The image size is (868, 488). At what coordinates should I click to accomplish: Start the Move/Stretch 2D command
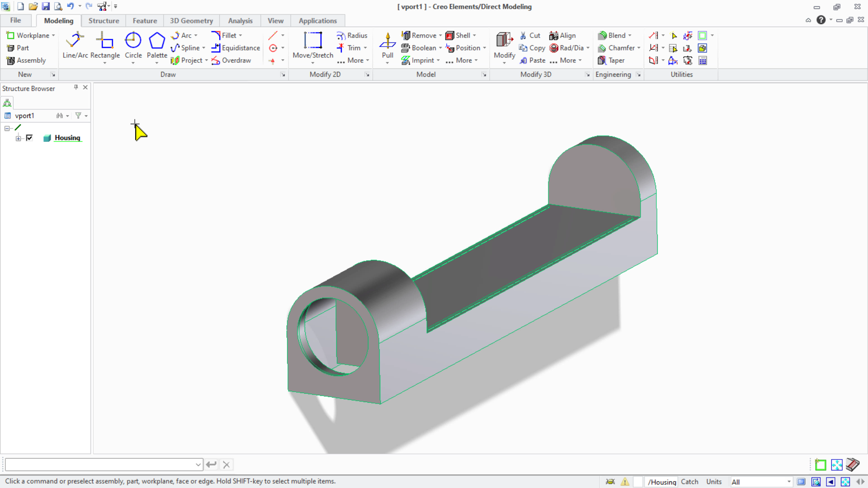click(x=313, y=45)
